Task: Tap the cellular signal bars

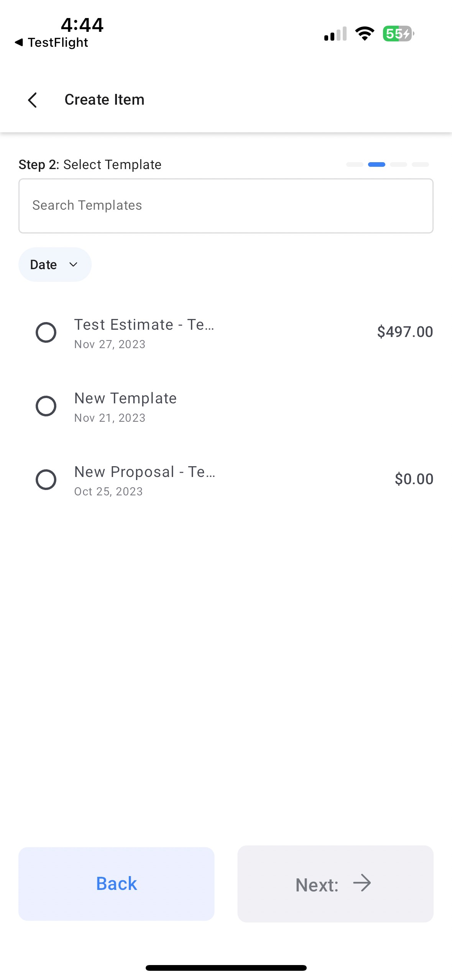Action: pyautogui.click(x=335, y=34)
